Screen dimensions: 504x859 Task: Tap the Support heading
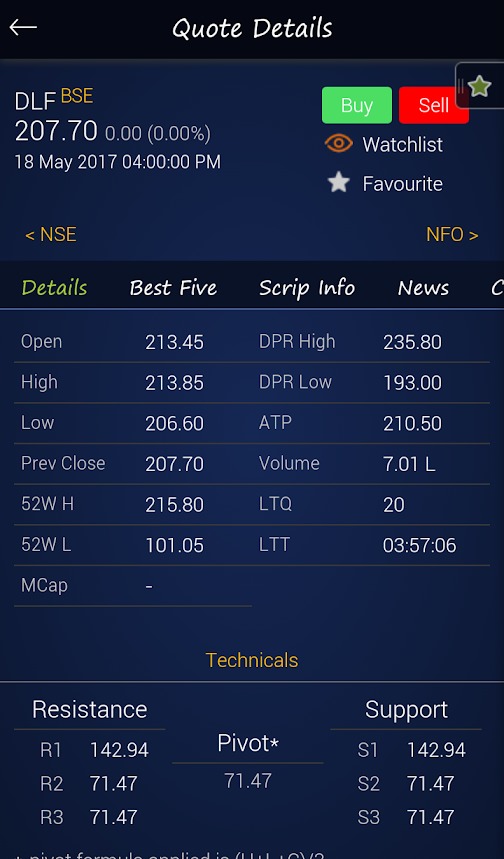[406, 710]
